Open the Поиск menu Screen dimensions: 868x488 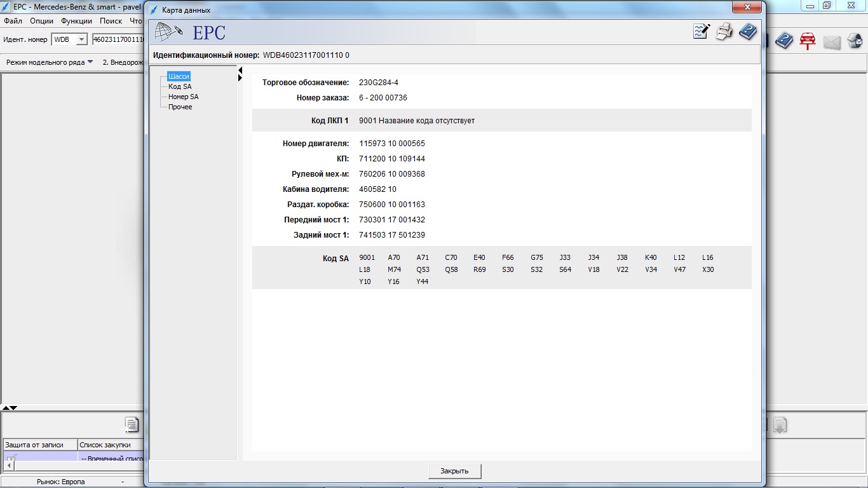[x=111, y=21]
